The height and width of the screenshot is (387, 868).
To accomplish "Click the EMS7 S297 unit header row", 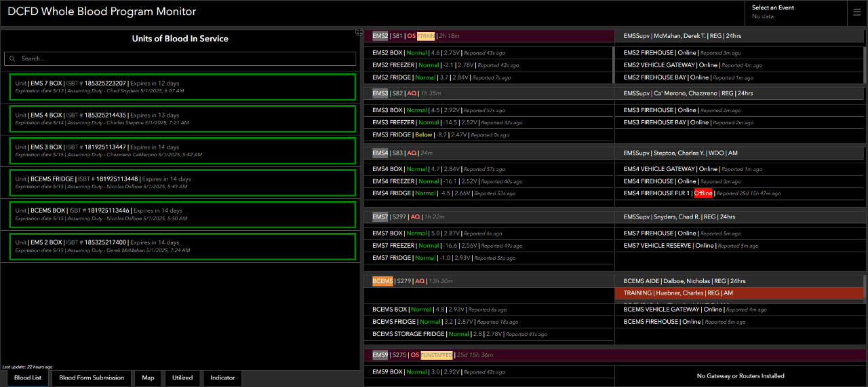I will 489,217.
